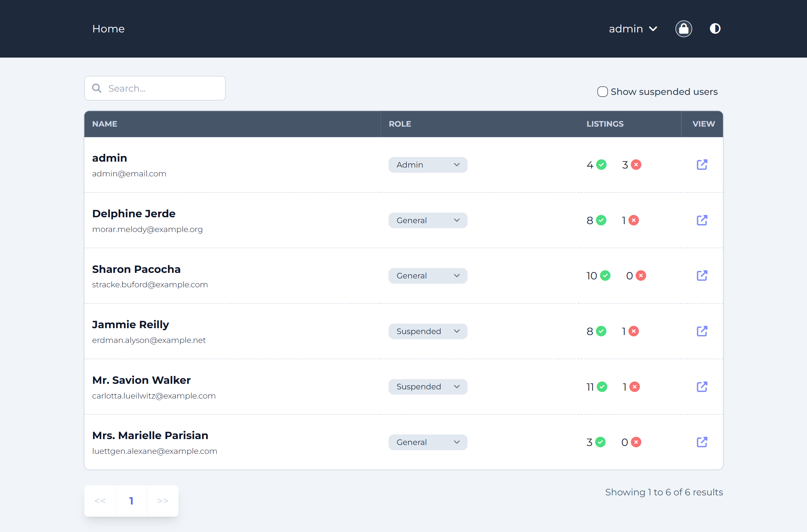Screen dimensions: 807x532
Task: Select page 1 in pagination
Action: pos(131,501)
